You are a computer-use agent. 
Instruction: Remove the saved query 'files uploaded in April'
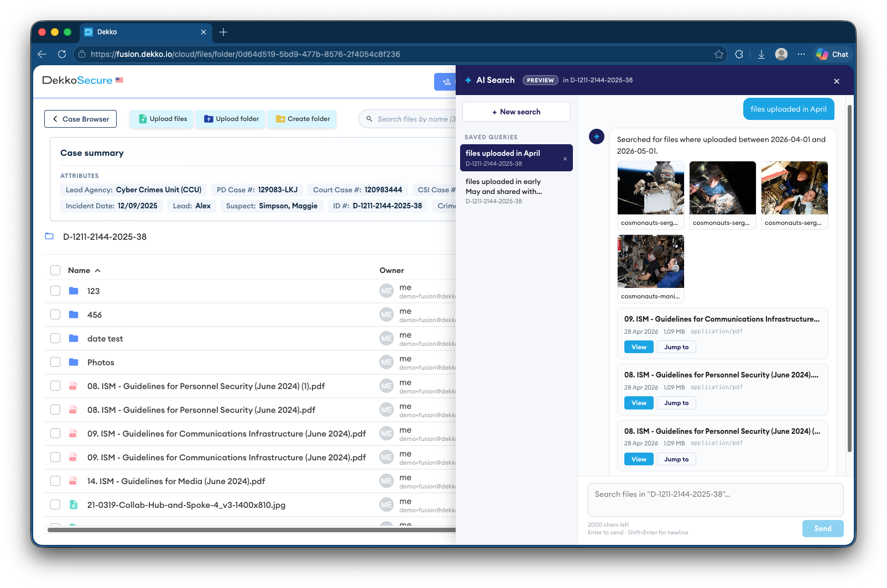[565, 159]
